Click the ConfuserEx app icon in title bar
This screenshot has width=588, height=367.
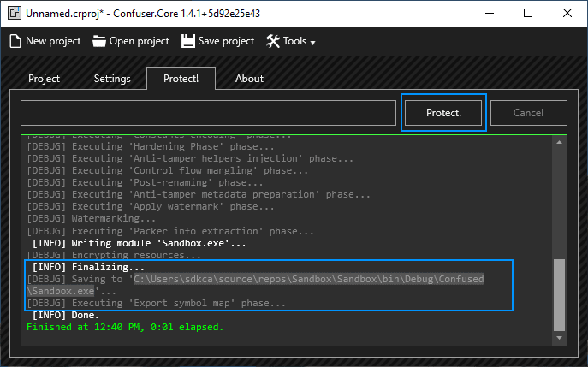click(x=15, y=14)
